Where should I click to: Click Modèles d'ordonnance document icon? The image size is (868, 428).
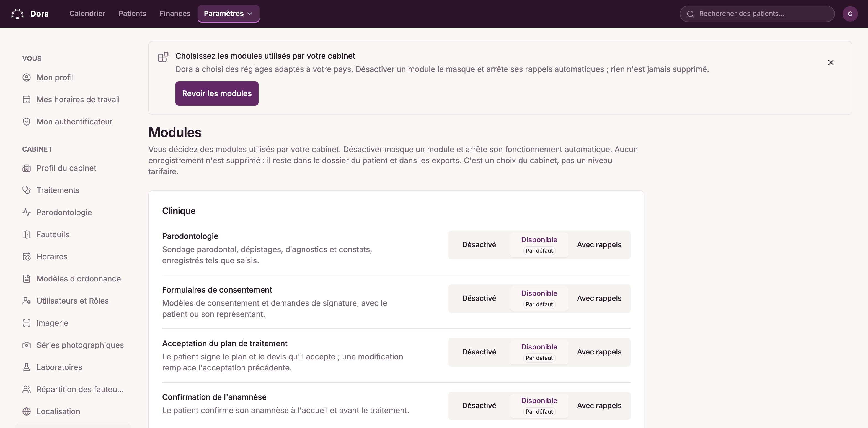(27, 279)
